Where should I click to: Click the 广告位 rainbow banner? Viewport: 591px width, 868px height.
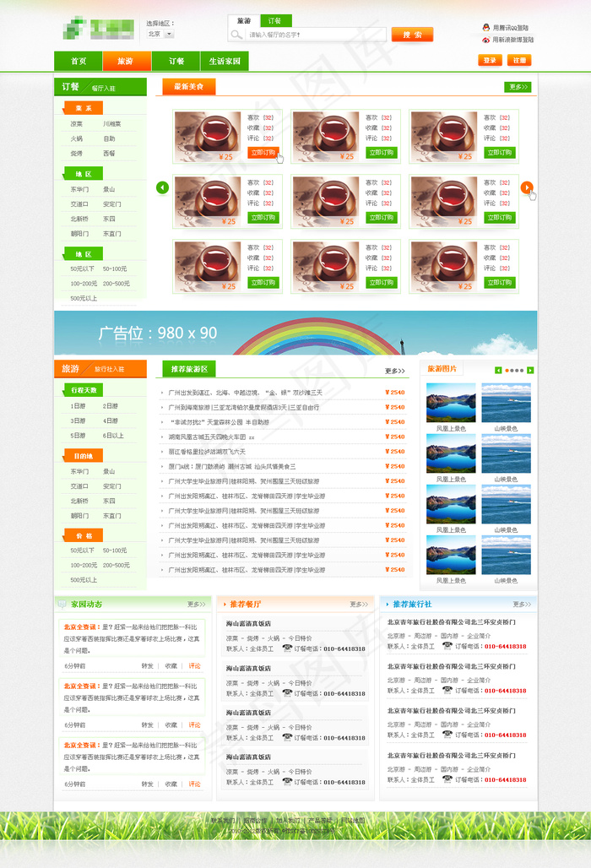click(x=295, y=333)
